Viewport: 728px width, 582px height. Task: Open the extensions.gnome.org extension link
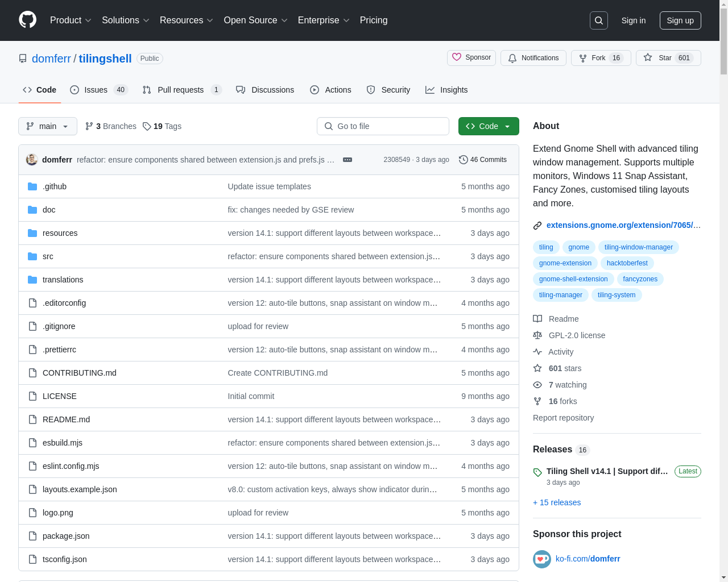pyautogui.click(x=623, y=225)
